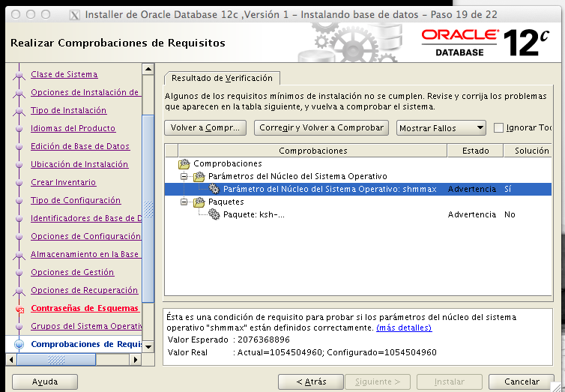Click the sidebar scroll right arrow
The width and height of the screenshot is (565, 392).
(136, 360)
